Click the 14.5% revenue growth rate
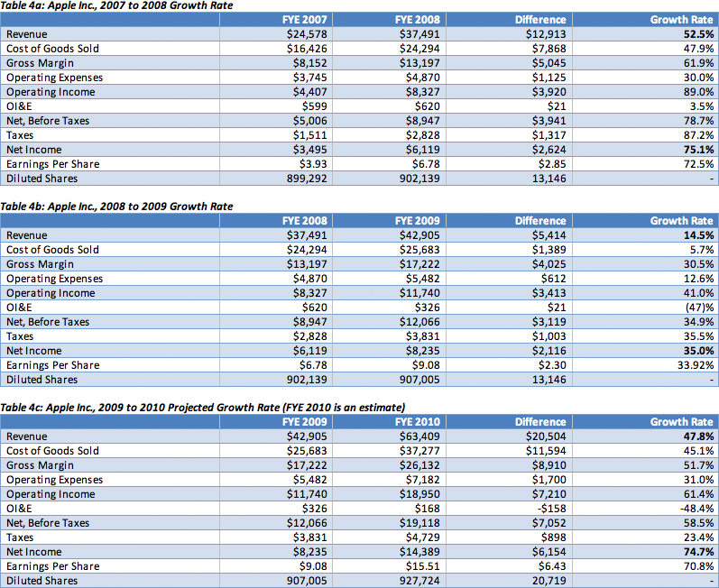The width and height of the screenshot is (719, 588). tap(698, 235)
